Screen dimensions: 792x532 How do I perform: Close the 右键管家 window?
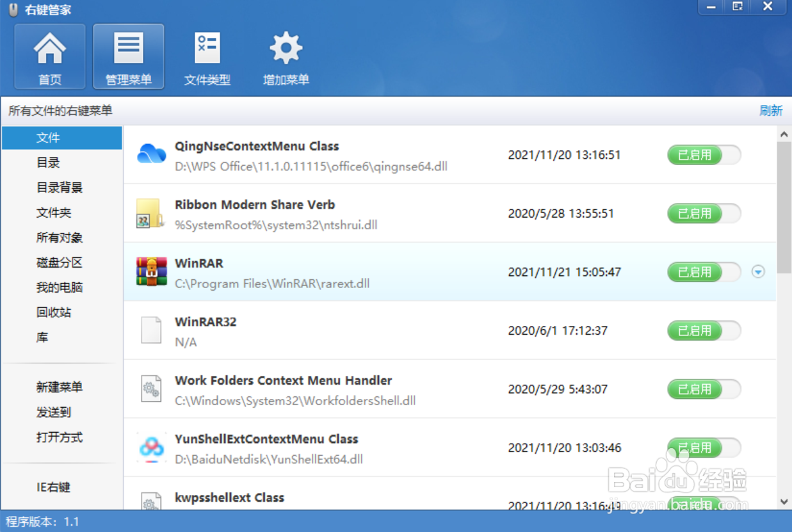pos(769,6)
